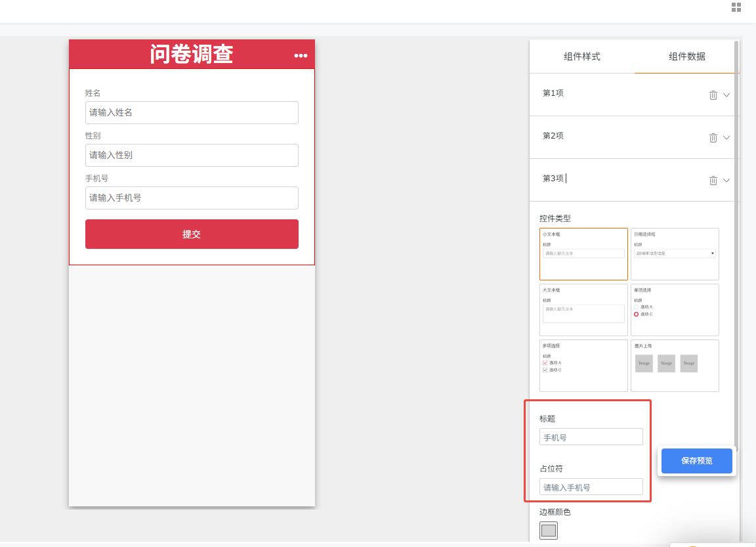Choose the 小文本框 control type
This screenshot has height=547, width=756.
(583, 254)
